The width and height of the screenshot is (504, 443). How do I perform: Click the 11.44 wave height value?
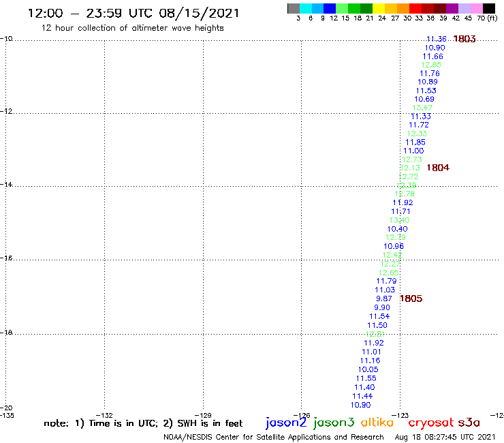pyautogui.click(x=362, y=396)
